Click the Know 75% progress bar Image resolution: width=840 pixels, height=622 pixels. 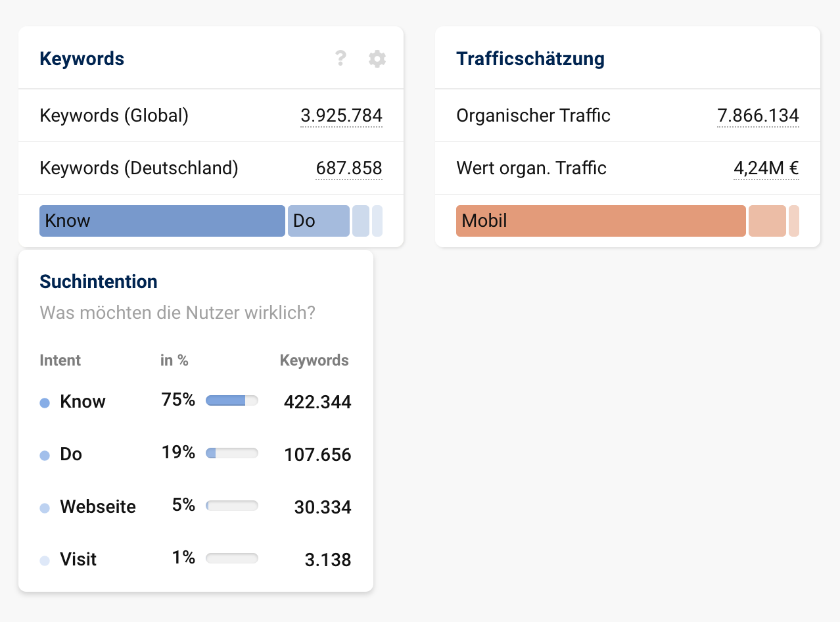[x=232, y=400]
